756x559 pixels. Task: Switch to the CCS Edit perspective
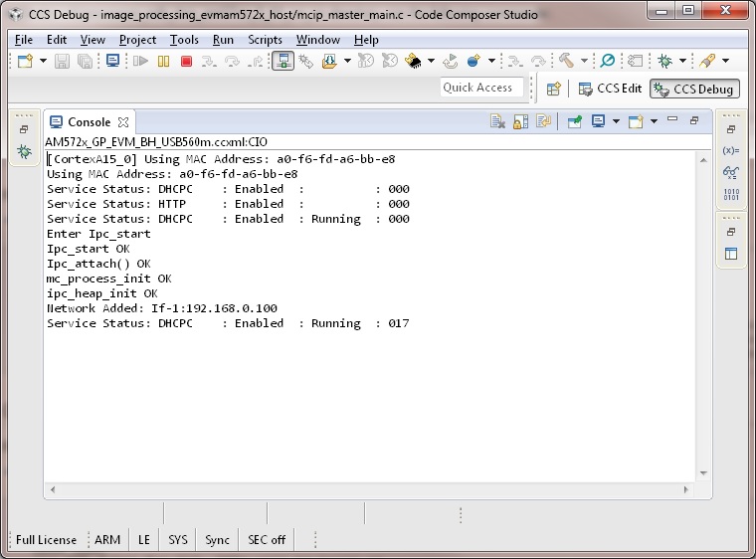click(x=610, y=89)
